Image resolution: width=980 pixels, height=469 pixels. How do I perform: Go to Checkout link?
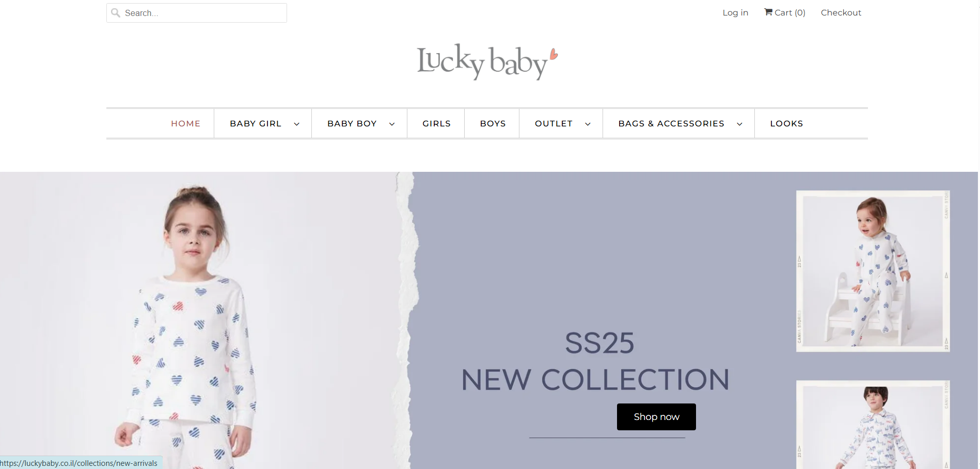tap(841, 12)
